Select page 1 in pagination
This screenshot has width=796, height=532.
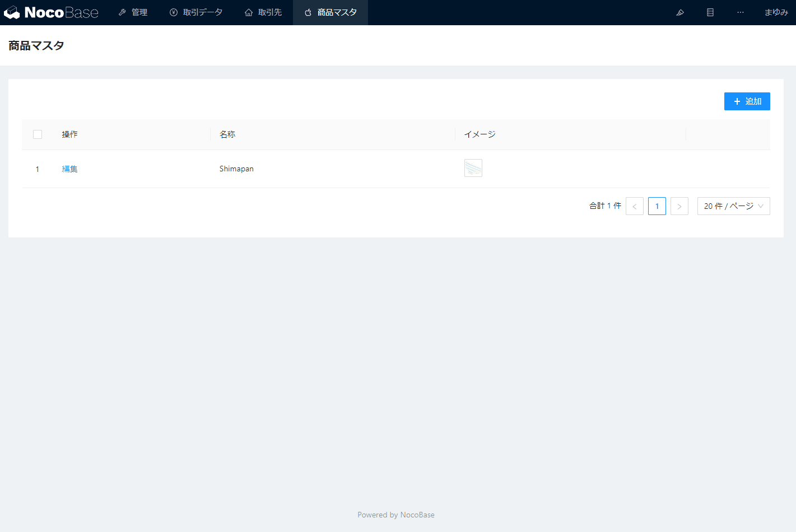[657, 206]
